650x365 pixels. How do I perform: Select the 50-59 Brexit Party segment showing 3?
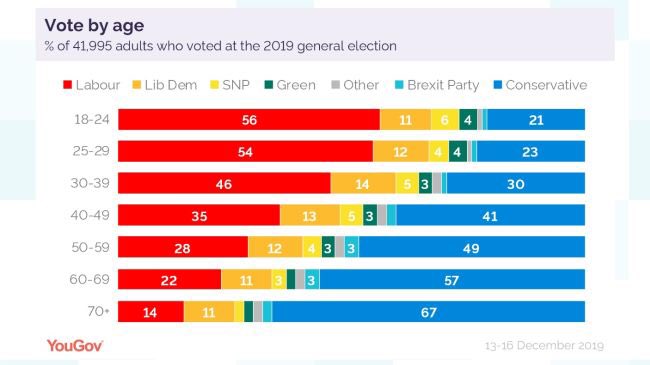[352, 247]
